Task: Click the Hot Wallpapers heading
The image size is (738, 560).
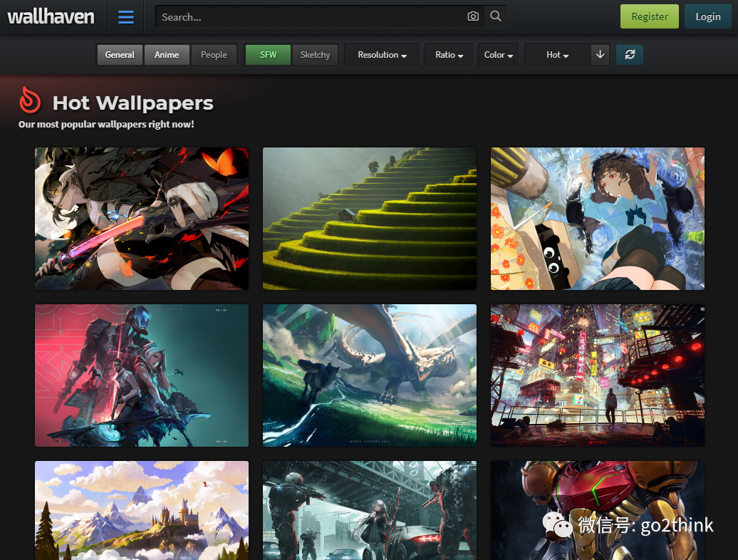Action: pos(133,103)
